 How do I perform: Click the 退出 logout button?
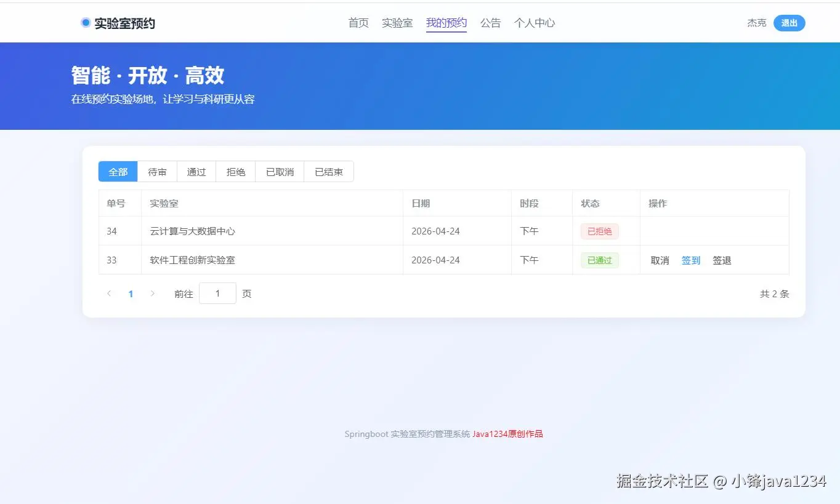pos(790,23)
